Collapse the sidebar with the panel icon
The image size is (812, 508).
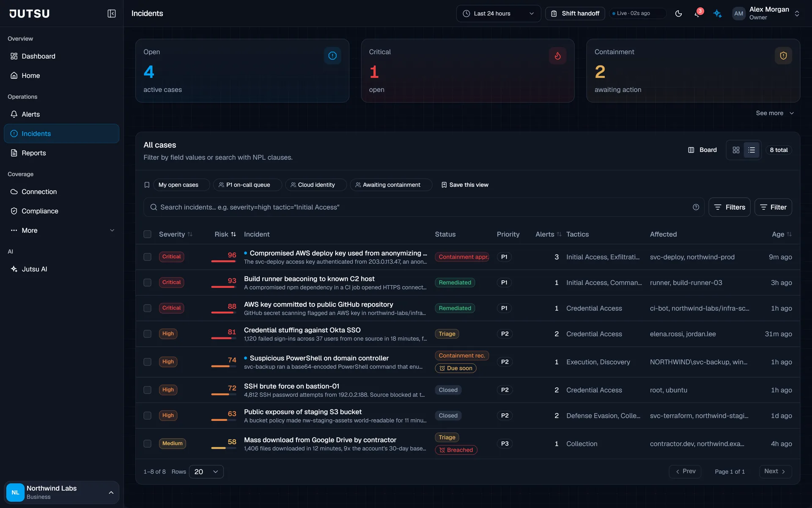pyautogui.click(x=112, y=14)
